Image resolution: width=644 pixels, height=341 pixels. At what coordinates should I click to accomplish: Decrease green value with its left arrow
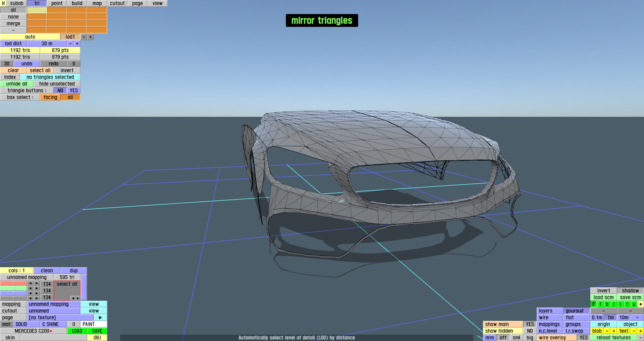click(30, 288)
